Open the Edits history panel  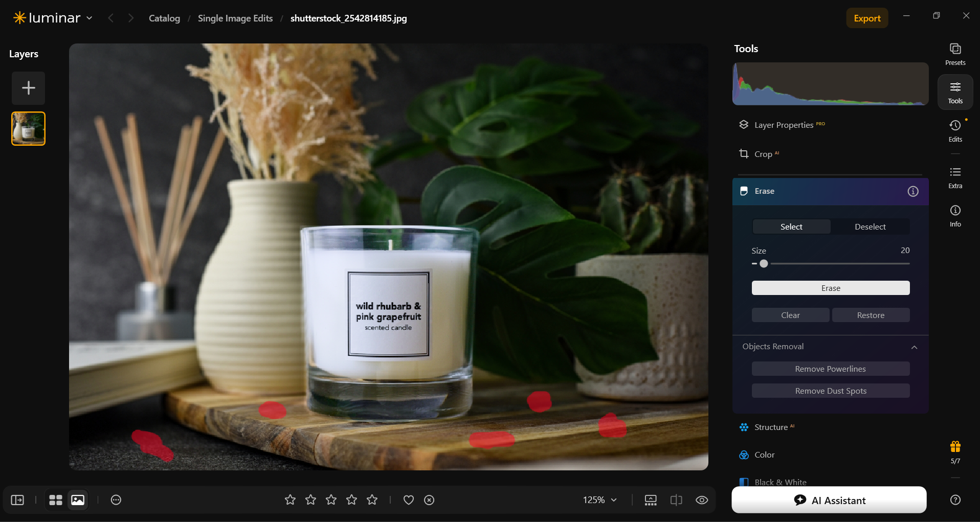[x=955, y=131]
